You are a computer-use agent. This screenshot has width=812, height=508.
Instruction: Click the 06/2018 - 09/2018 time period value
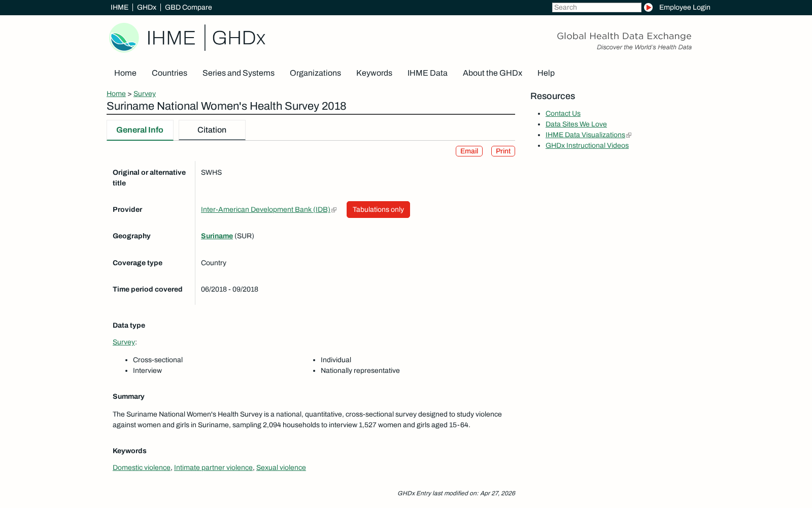(x=229, y=290)
